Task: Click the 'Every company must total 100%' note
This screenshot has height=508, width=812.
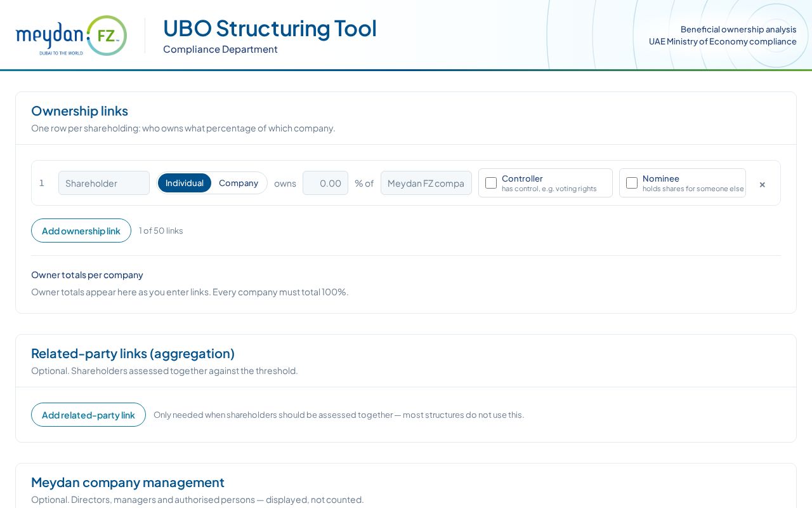Action: [280, 291]
